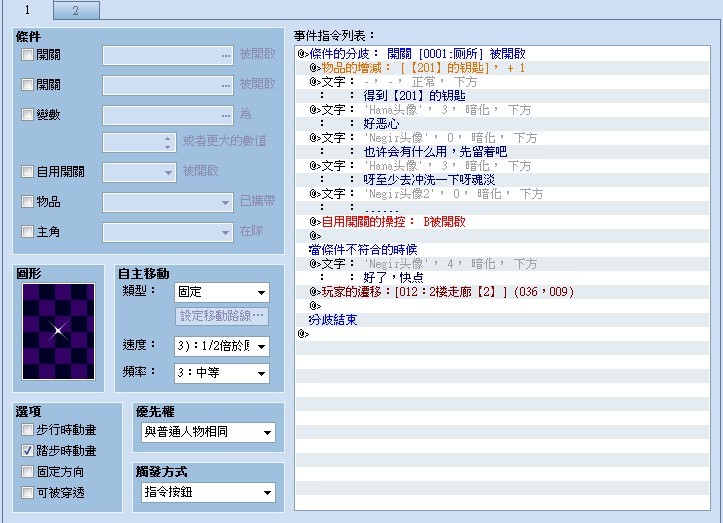
Task: Enable 可被穿透 option
Action: [x=27, y=493]
